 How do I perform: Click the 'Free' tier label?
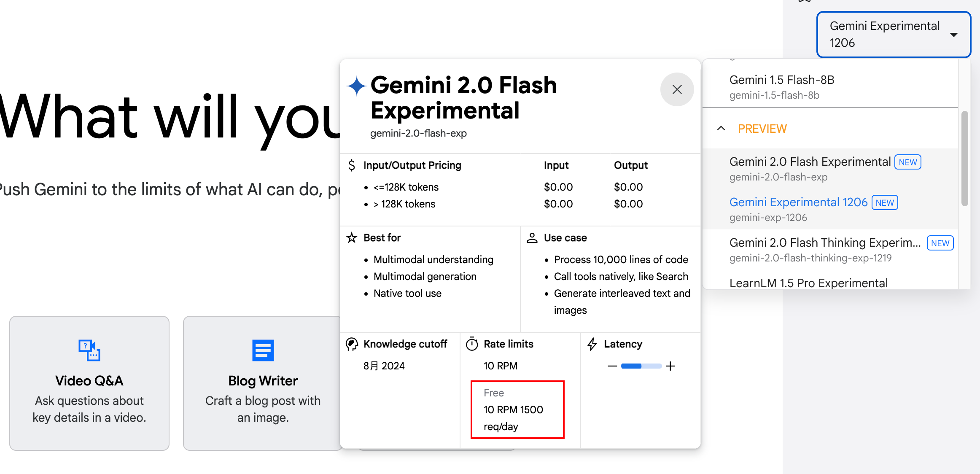(494, 393)
